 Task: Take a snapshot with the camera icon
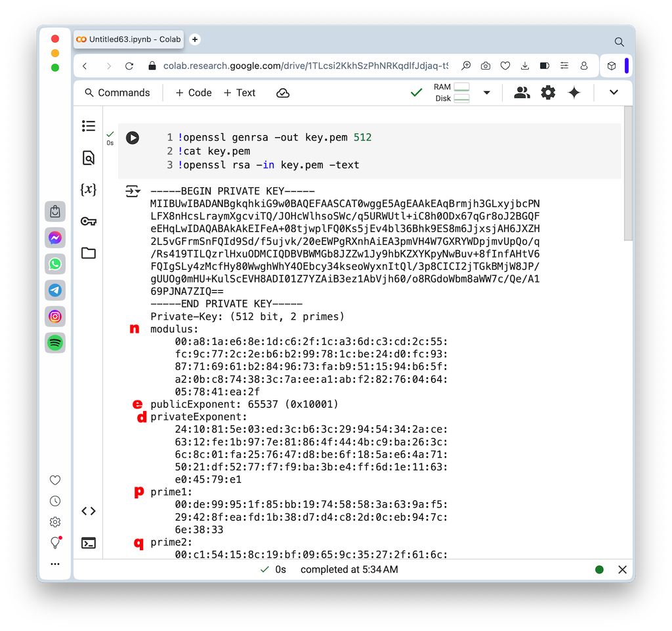(486, 66)
